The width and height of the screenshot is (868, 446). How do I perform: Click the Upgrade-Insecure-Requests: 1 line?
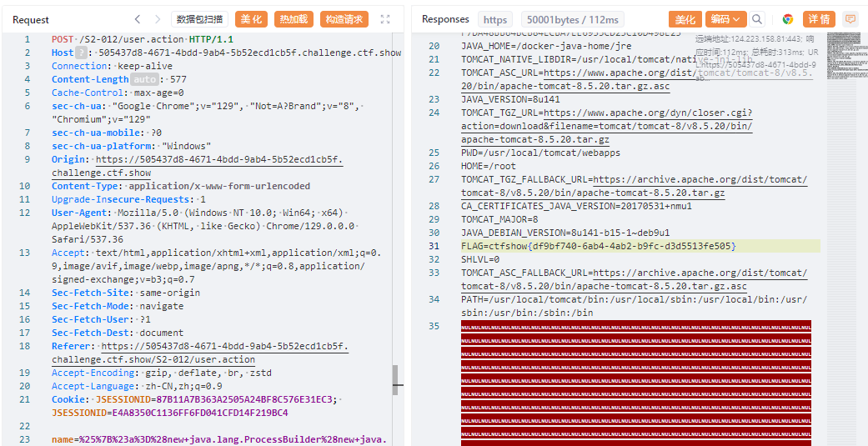(129, 199)
